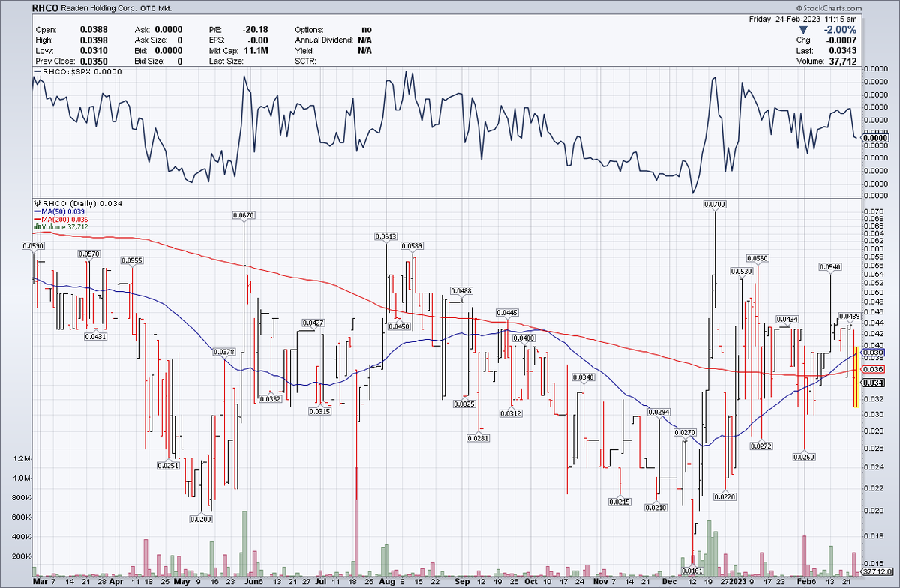Click the RHCO ticker symbol in header
Image resolution: width=900 pixels, height=588 pixels.
[46, 7]
